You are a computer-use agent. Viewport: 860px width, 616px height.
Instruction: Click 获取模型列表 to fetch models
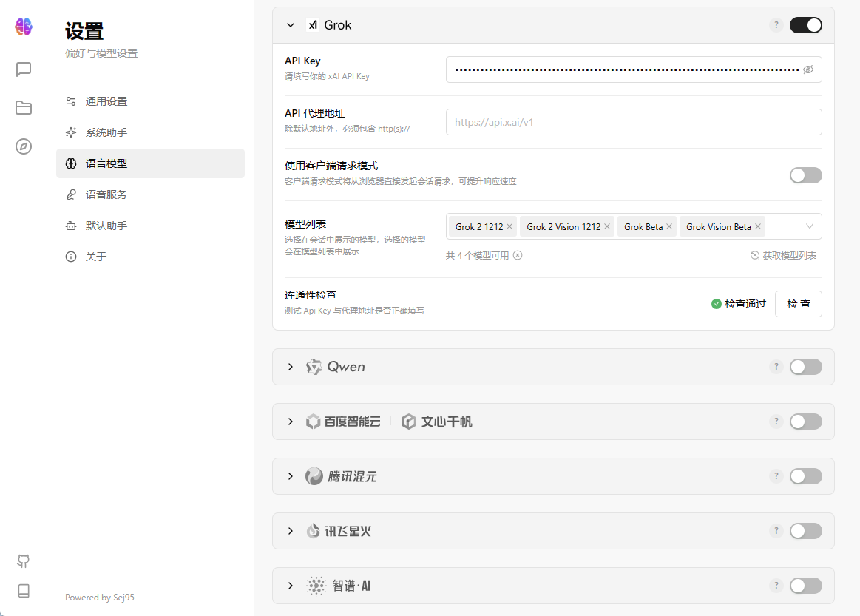[783, 256]
